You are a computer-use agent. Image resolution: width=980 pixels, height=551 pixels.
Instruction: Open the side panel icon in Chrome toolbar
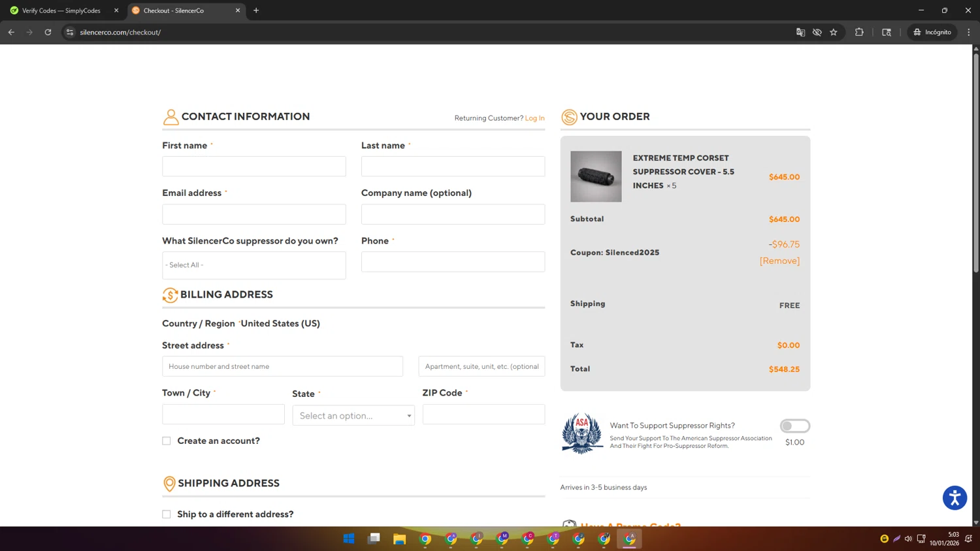click(887, 32)
